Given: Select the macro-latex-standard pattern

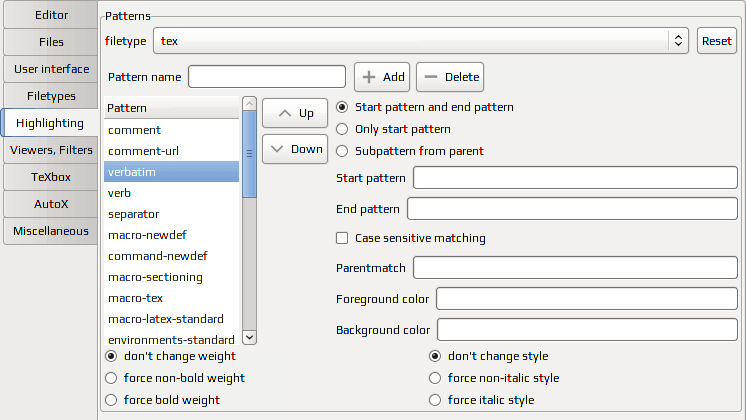Looking at the screenshot, I should pos(171,319).
